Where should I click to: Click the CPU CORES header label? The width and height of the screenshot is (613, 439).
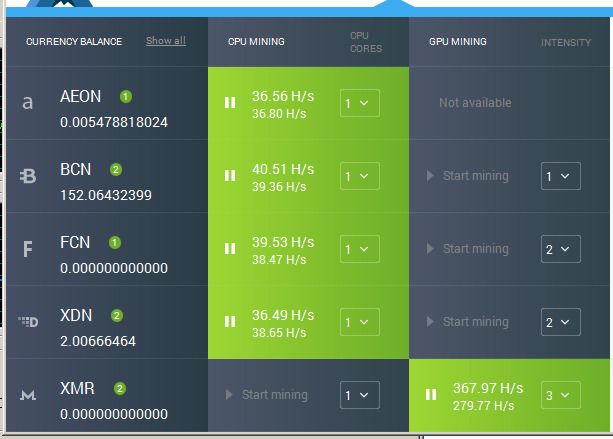click(366, 42)
